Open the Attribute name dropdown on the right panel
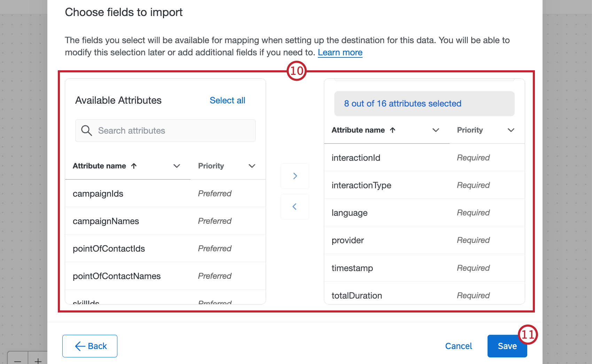The image size is (592, 364). 436,130
